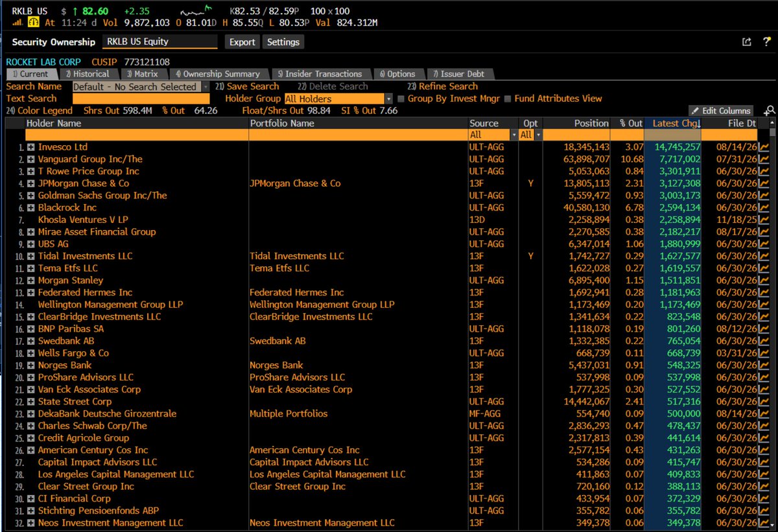778x532 pixels.
Task: Click the Text Search input field
Action: (x=141, y=99)
